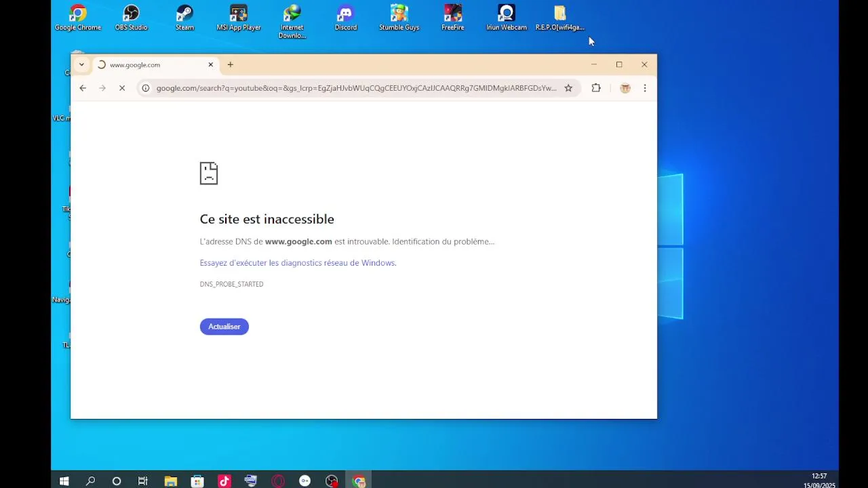Click the DNS_PROBE_STARTED error code
This screenshot has width=868, height=488.
pos(231,284)
